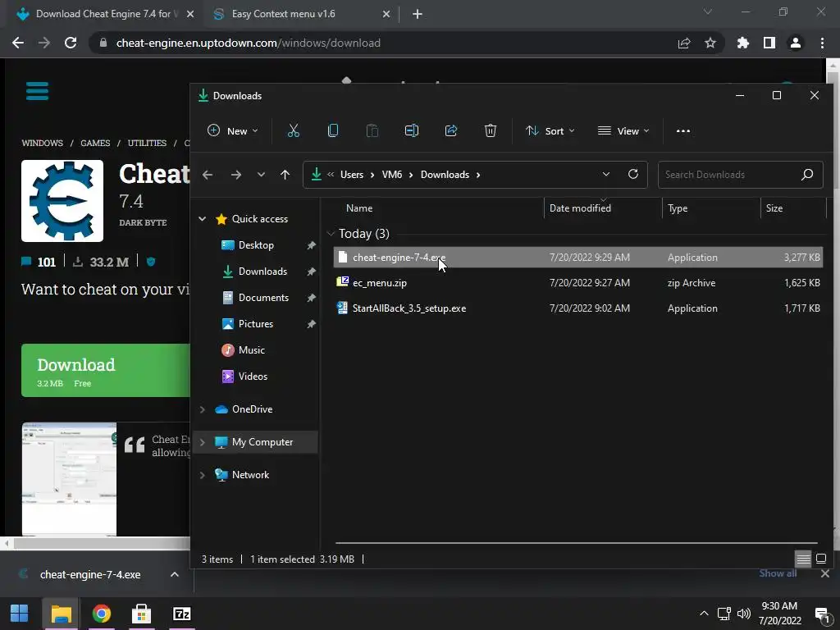Click the Cheat Engine screenshot thumbnail
Viewport: 840px width, 630px height.
click(69, 479)
